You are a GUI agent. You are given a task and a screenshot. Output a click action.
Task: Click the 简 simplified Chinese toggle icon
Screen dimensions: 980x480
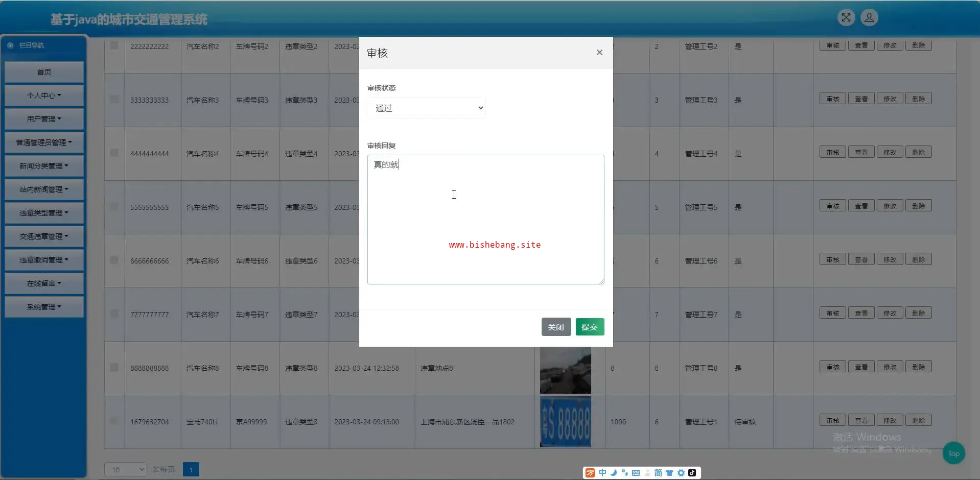658,473
